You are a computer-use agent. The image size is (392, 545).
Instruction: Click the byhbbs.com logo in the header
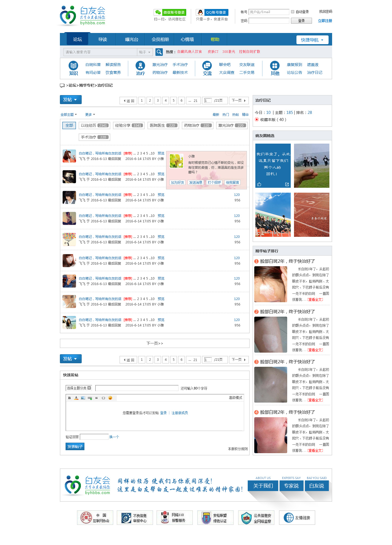coord(83,16)
